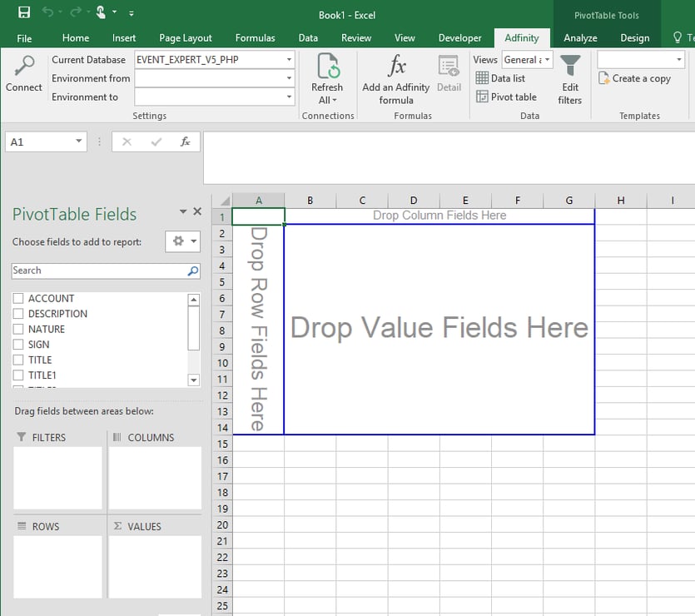Switch to the Formulas ribbon tab
695x616 pixels.
(255, 37)
